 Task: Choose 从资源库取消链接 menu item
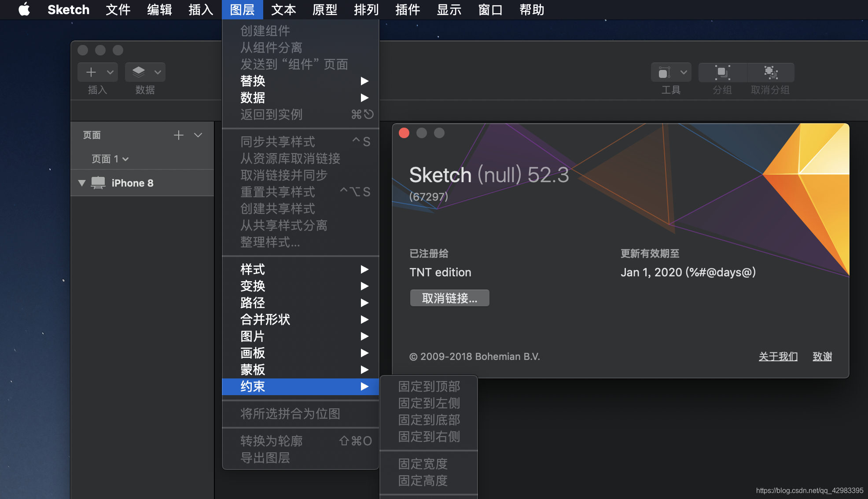pos(301,158)
